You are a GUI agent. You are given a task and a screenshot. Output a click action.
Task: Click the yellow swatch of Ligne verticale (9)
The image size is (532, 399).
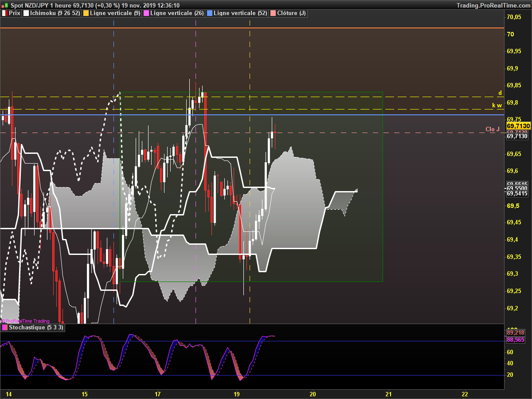(x=86, y=13)
